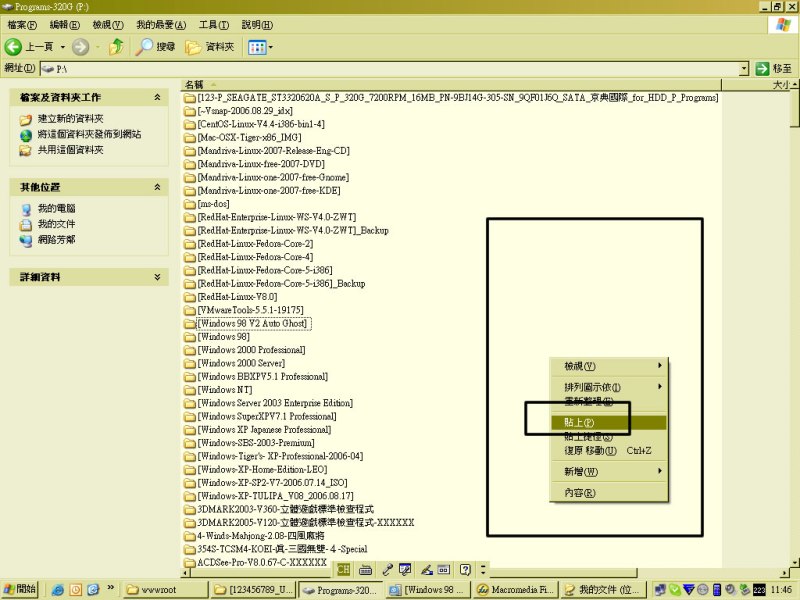
Task: Choose 貼上(P) in the context menu
Action: tap(609, 422)
